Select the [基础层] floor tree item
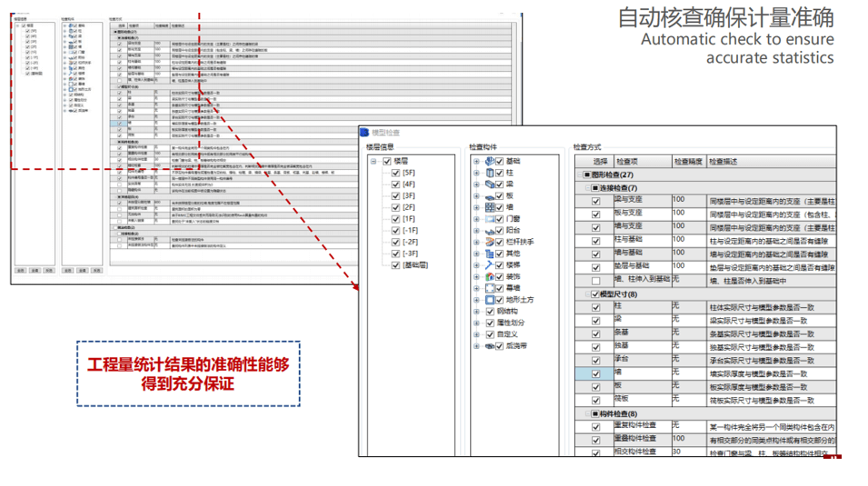This screenshot has width=868, height=486. coord(415,265)
